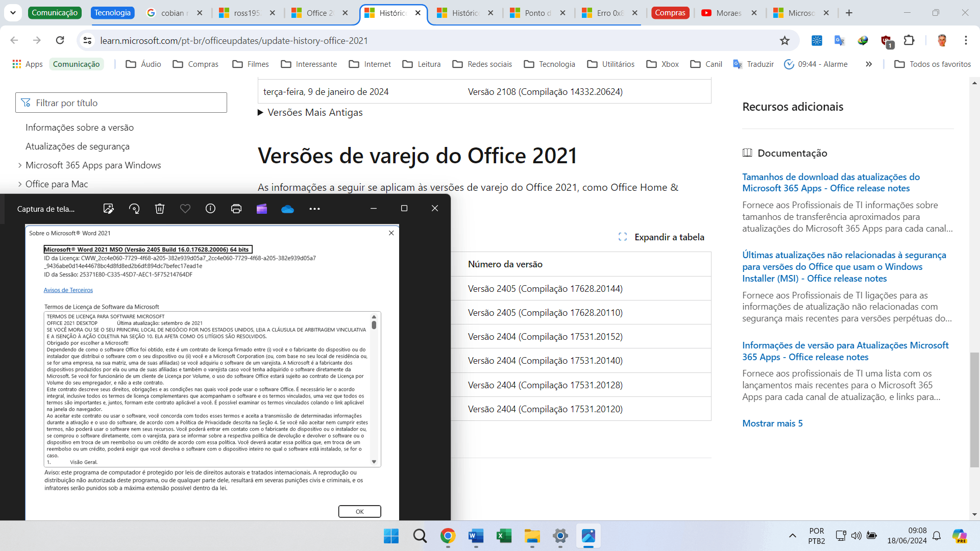The height and width of the screenshot is (551, 980).
Task: Open OneDrive cloud icon in Photos toolbar
Action: [287, 209]
